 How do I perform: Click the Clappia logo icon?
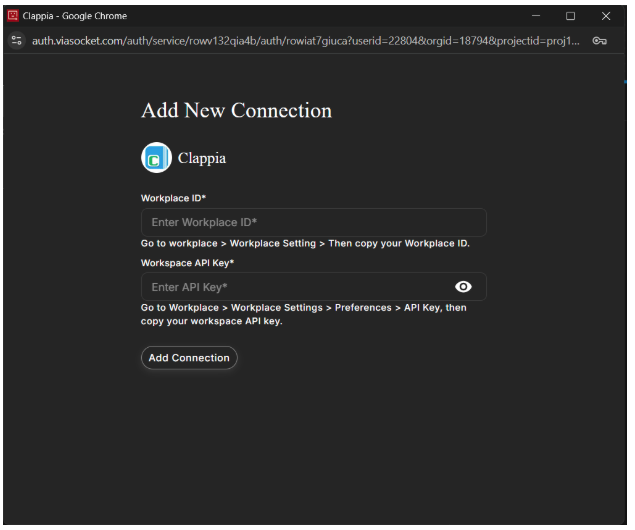pyautogui.click(x=156, y=158)
